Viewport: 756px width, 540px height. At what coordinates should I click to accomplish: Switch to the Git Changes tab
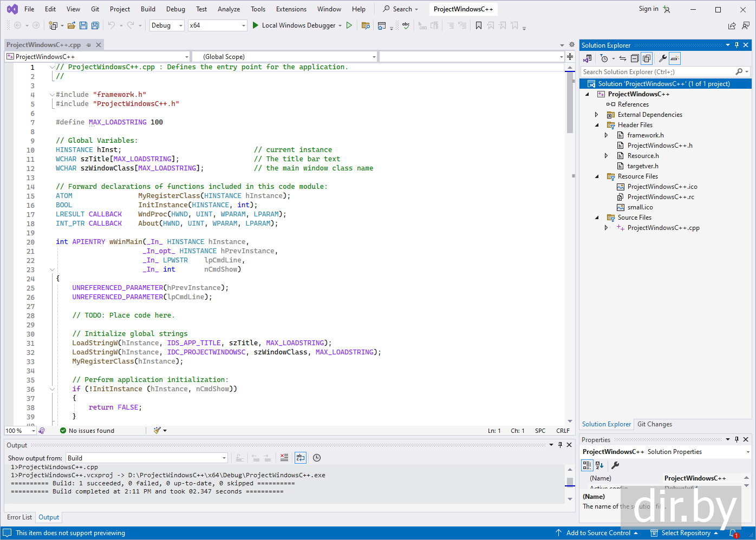coord(654,424)
